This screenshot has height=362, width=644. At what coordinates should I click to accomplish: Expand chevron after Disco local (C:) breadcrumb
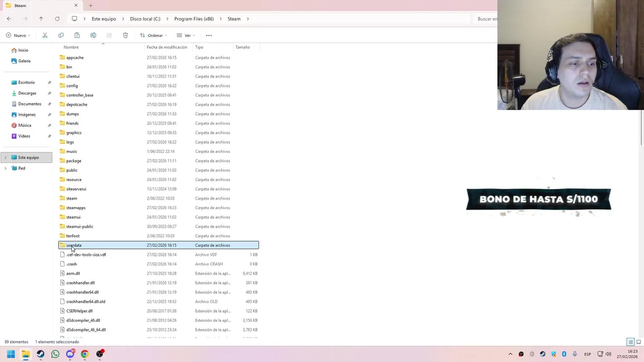point(168,19)
